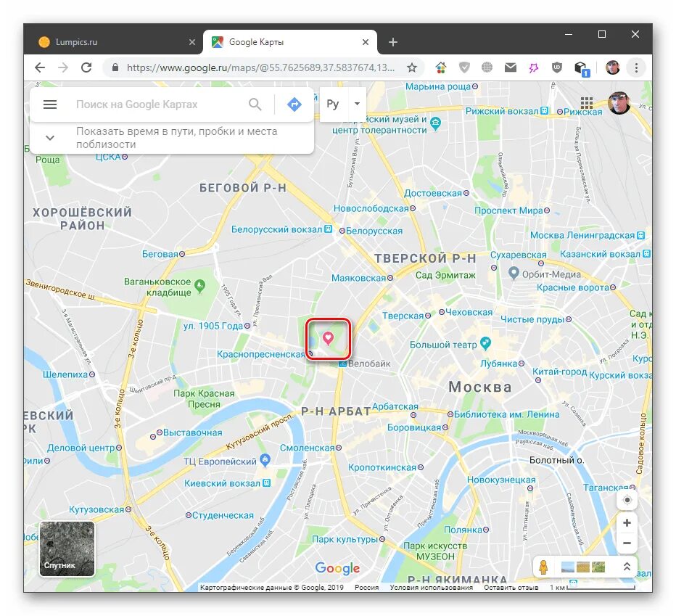
Task: Open the globe extension icon
Action: [x=487, y=67]
